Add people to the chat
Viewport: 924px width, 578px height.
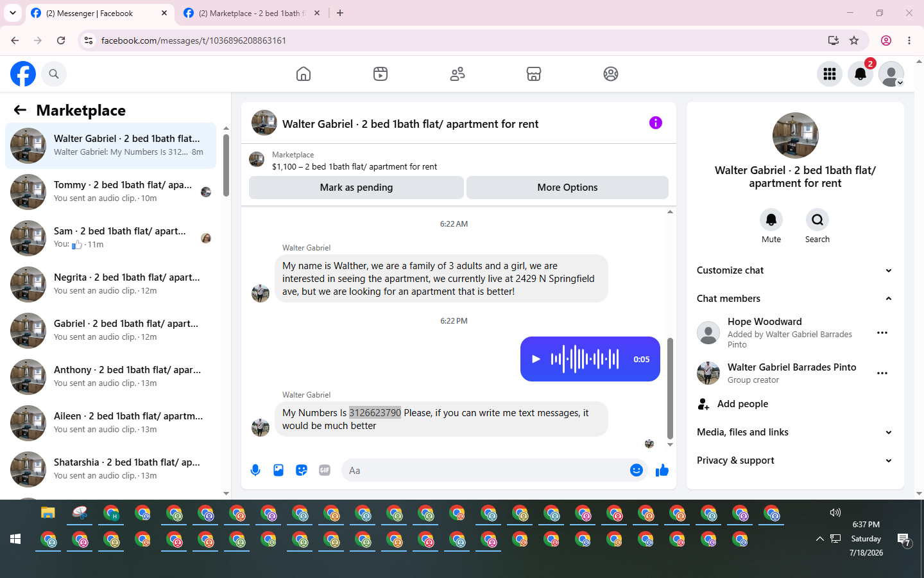click(x=795, y=404)
